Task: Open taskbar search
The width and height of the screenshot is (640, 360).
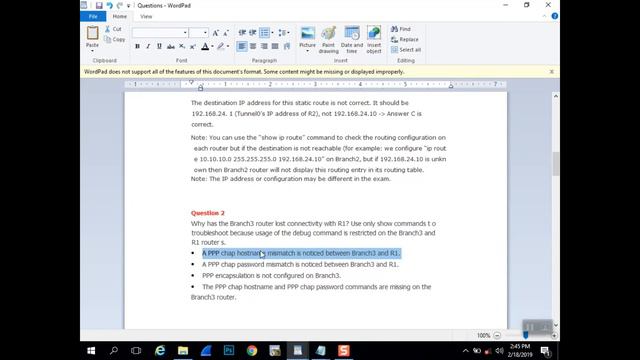Action: click(114, 351)
